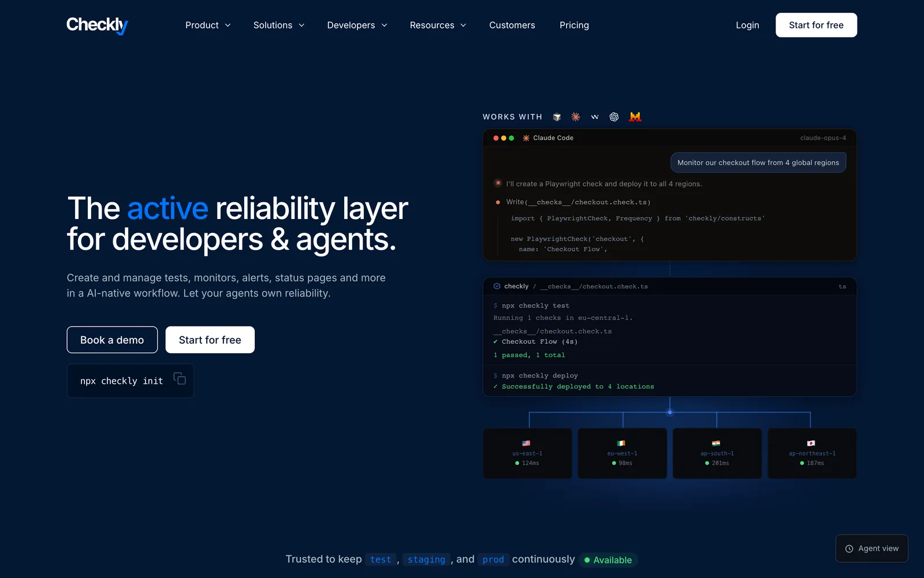Select the Claude starburst icon beside Works With

click(x=576, y=117)
